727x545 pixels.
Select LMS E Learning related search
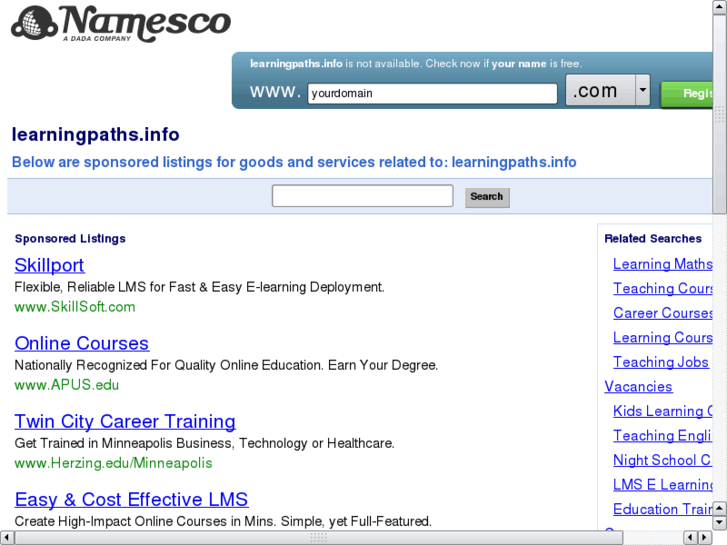pos(663,485)
